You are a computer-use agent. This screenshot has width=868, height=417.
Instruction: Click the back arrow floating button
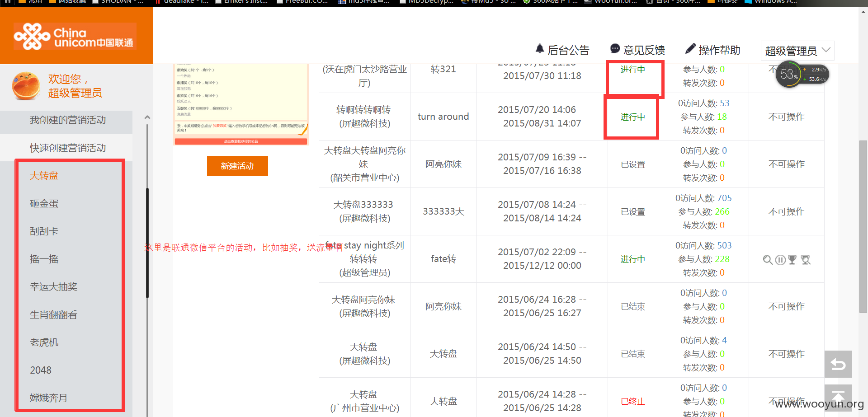click(838, 364)
